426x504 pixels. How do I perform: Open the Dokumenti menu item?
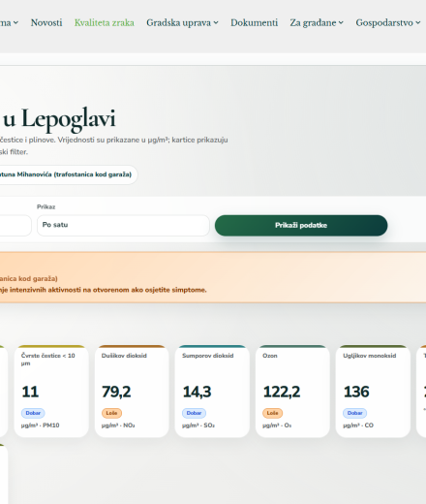254,22
